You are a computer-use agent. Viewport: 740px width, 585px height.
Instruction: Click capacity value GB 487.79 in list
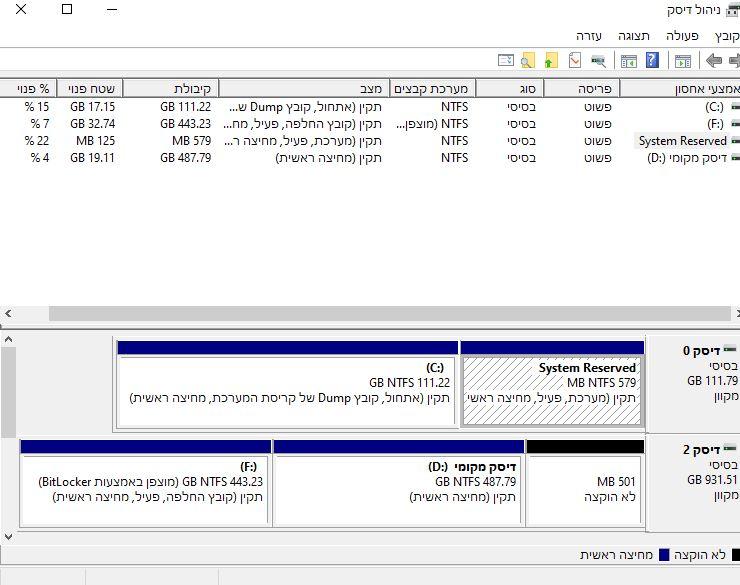185,158
